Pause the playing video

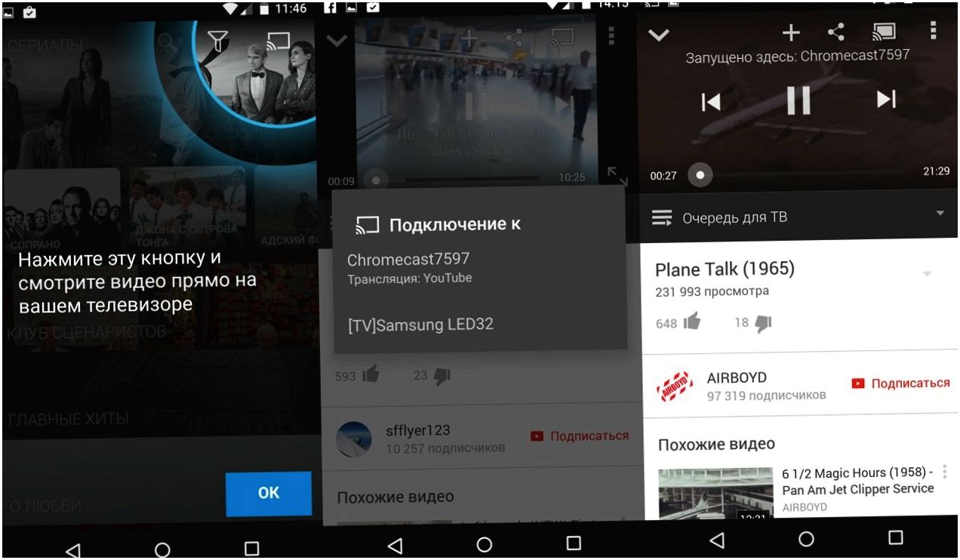coord(798,100)
